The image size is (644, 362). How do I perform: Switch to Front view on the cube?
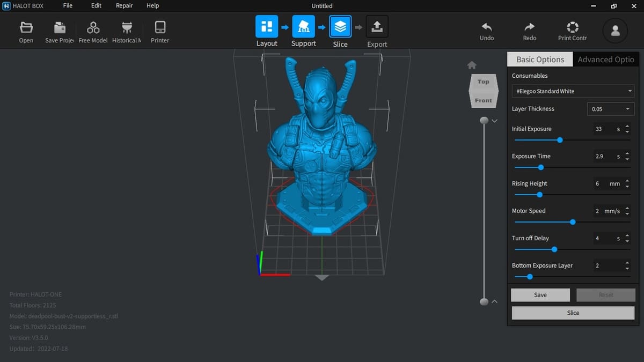coord(483,100)
